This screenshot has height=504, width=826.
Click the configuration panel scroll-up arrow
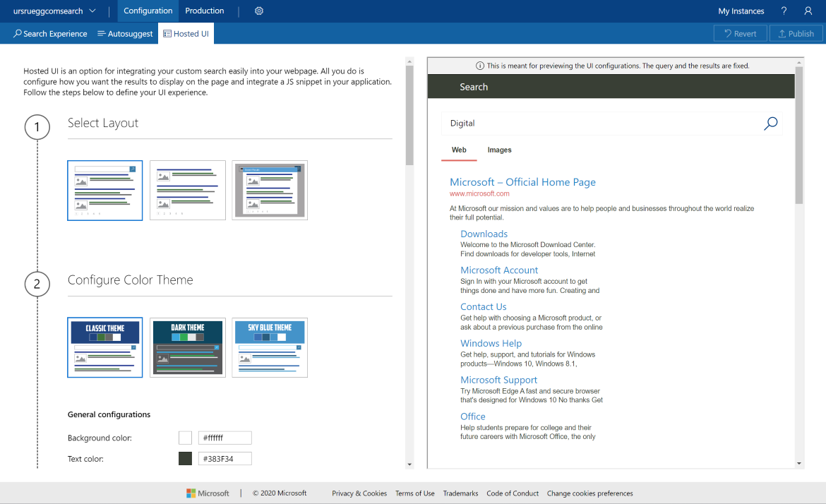coord(409,61)
